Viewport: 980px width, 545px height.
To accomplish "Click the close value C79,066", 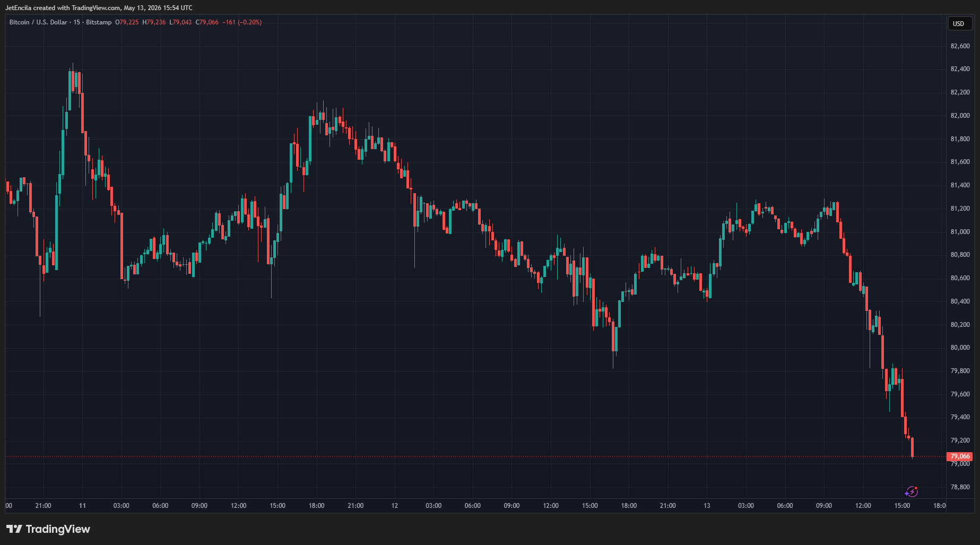I will 207,22.
